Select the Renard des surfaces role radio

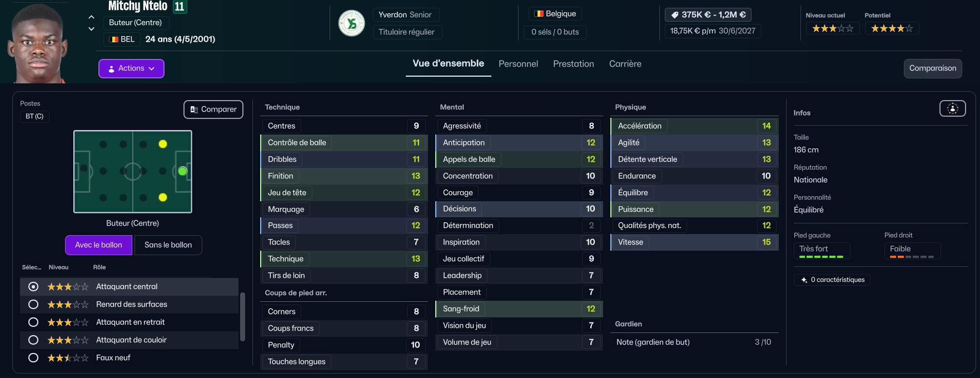tap(33, 305)
